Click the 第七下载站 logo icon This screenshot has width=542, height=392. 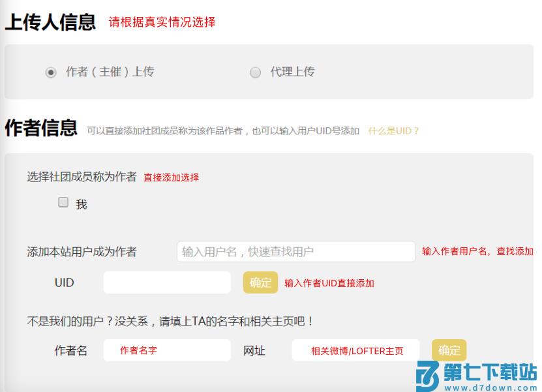(x=427, y=375)
